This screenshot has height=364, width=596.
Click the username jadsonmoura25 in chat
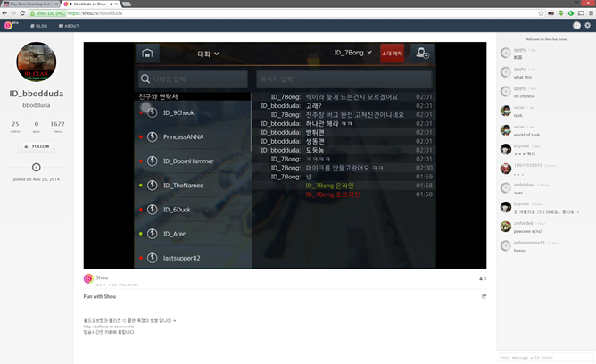[529, 243]
